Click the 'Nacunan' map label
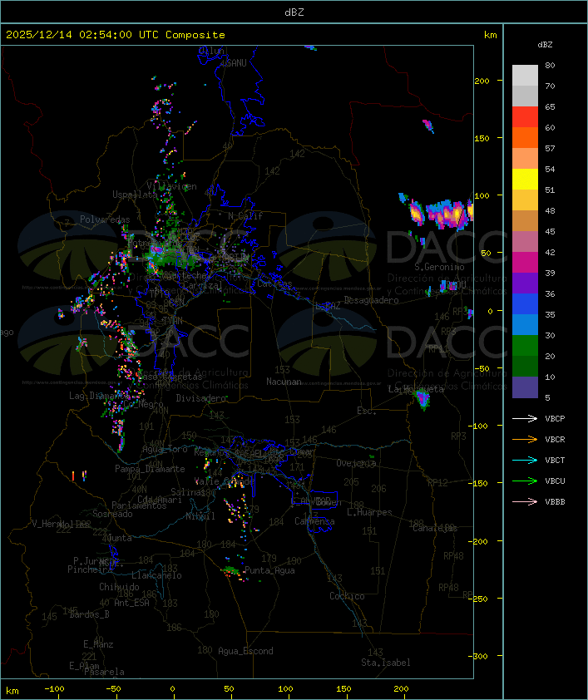 click(x=284, y=382)
